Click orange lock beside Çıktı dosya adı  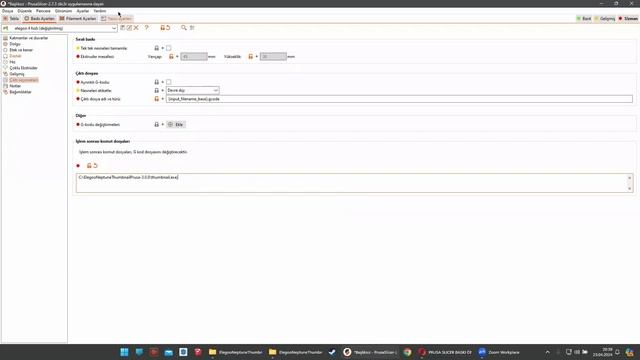coord(156,99)
